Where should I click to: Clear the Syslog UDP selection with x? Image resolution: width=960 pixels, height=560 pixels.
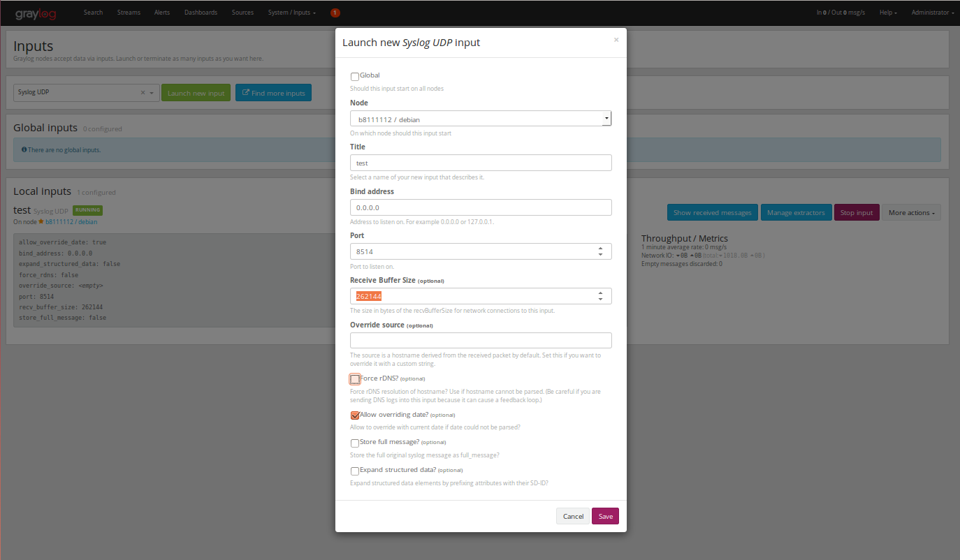pyautogui.click(x=143, y=92)
